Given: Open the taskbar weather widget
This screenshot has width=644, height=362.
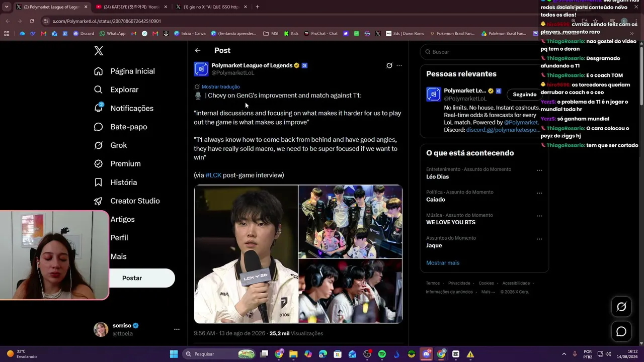Looking at the screenshot, I should [x=22, y=354].
